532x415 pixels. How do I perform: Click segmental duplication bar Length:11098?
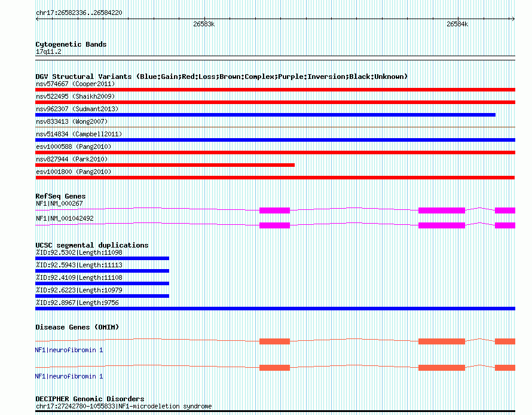(x=102, y=258)
